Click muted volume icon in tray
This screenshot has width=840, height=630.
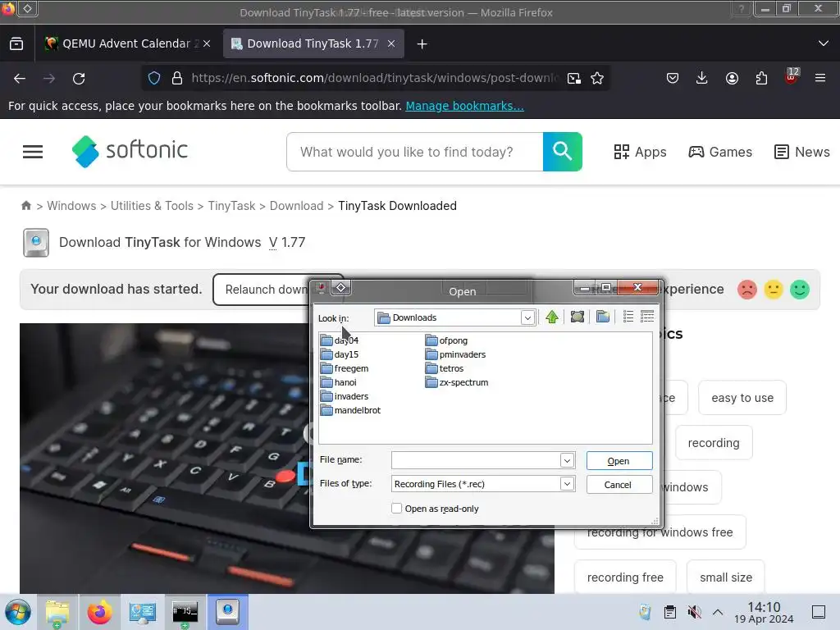point(694,612)
